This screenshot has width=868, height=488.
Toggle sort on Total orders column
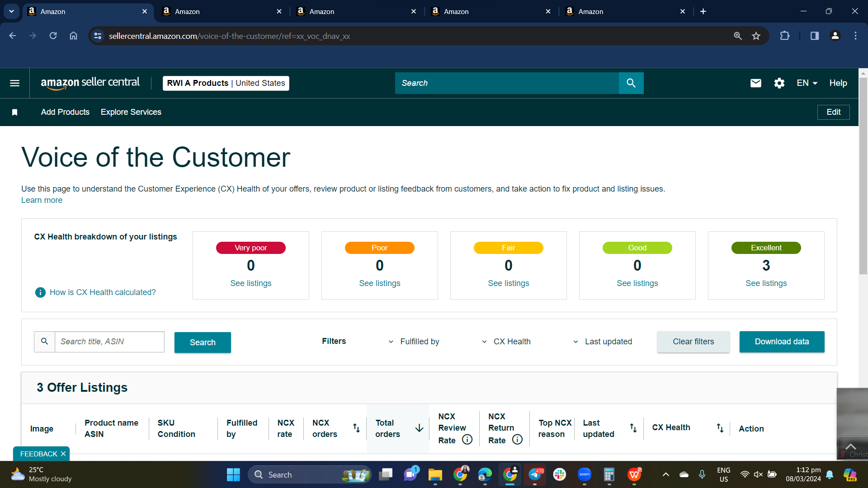click(x=419, y=428)
